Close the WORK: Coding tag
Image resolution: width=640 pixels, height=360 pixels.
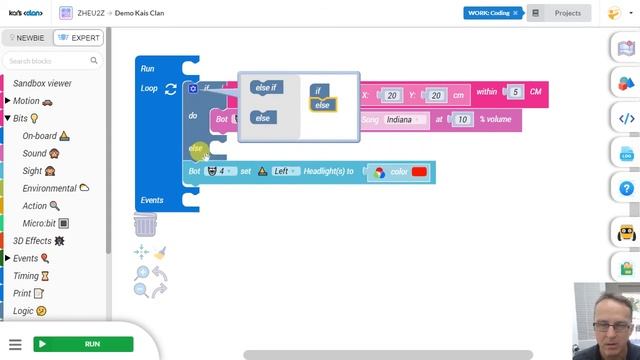coord(516,13)
